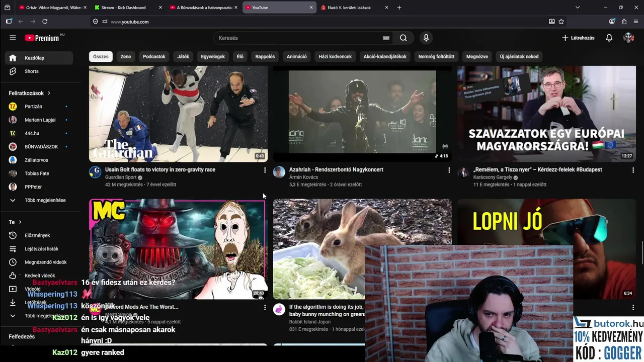This screenshot has height=362, width=644.
Task: Select the Egyvelegek filter chip
Action: 213,56
